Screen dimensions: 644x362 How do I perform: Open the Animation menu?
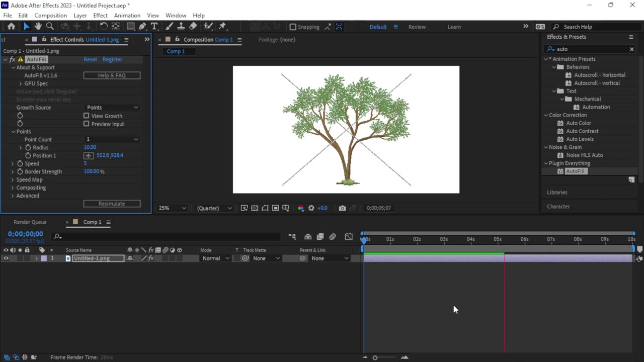127,16
